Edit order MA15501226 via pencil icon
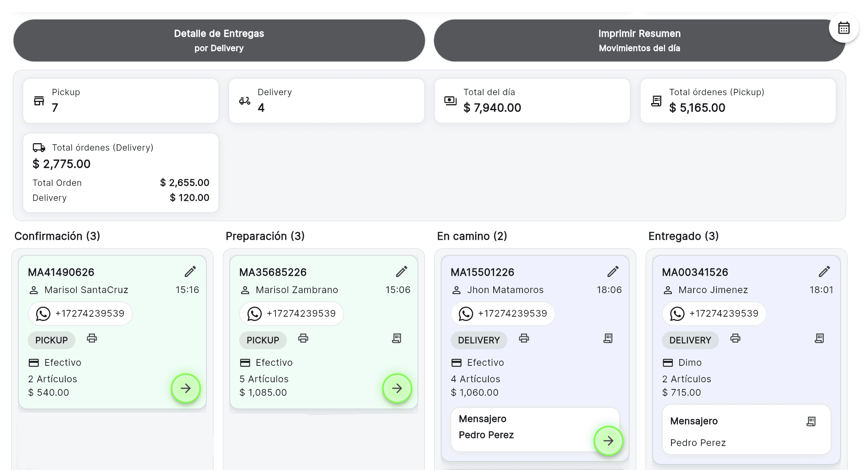This screenshot has height=470, width=868. click(613, 272)
